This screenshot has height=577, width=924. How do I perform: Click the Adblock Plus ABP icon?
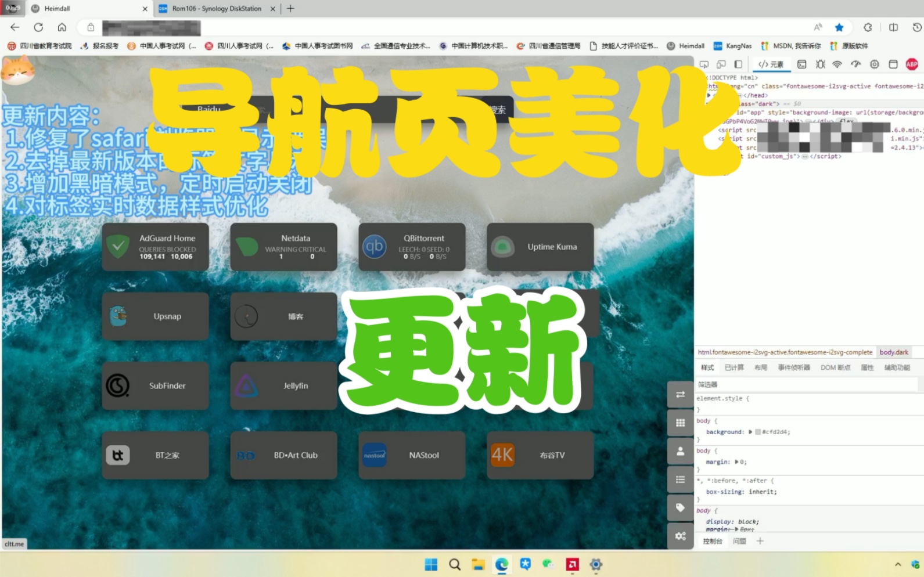tap(912, 64)
